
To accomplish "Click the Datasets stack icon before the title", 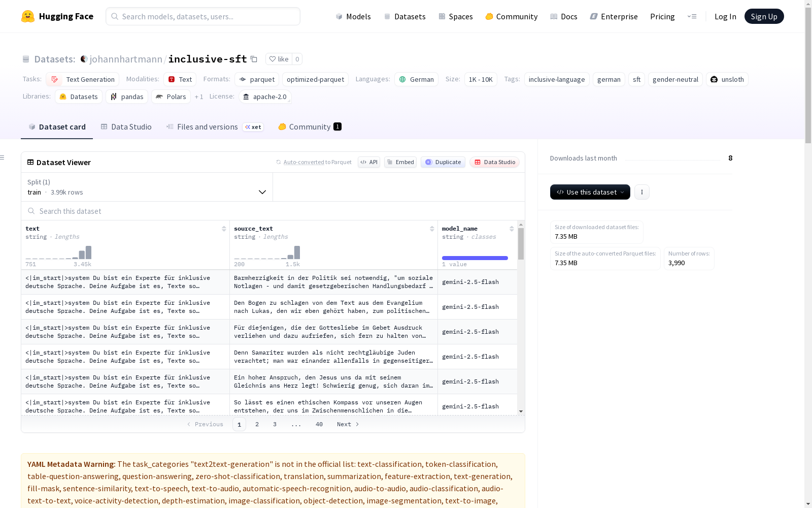I will point(26,59).
